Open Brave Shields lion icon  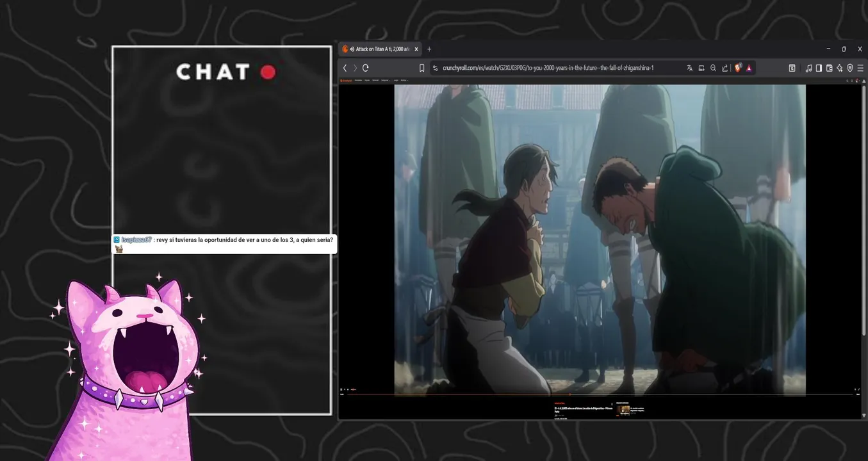tap(738, 68)
